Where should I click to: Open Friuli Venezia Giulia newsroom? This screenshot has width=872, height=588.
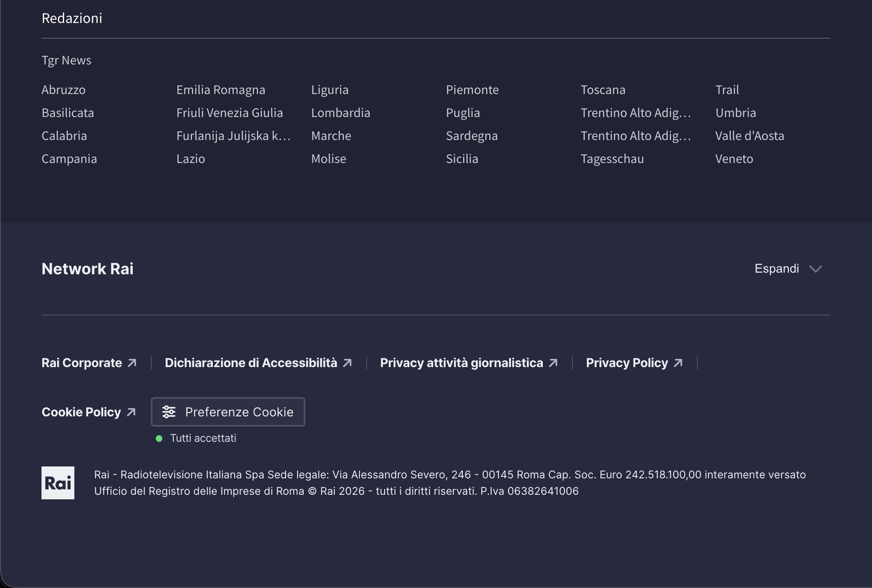230,113
